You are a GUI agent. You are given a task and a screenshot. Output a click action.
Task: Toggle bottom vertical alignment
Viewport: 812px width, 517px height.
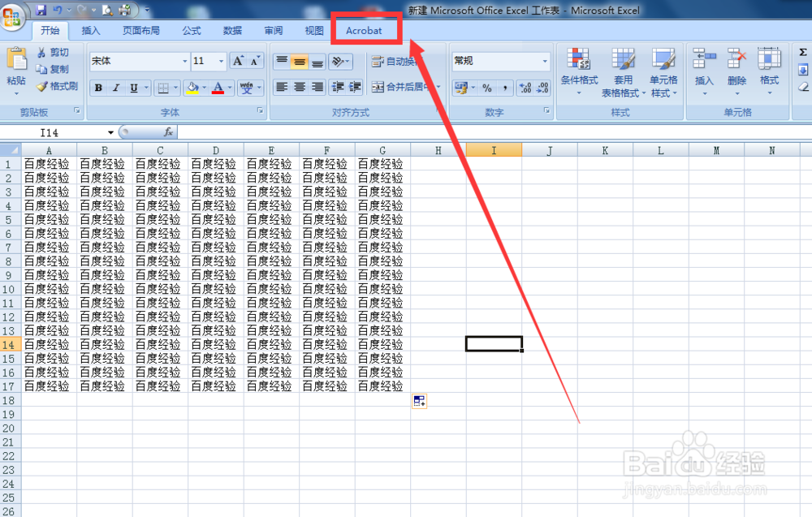coord(317,62)
